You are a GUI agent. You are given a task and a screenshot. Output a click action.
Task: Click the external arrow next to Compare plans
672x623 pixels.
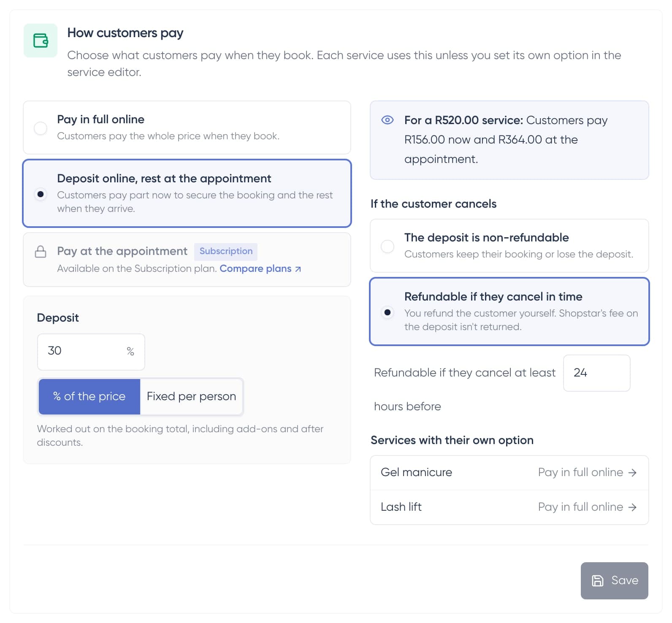(298, 269)
